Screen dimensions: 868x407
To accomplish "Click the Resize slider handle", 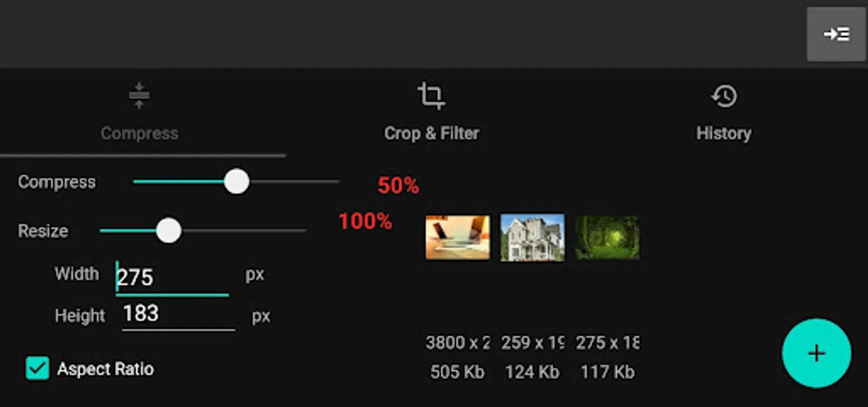I will (x=169, y=231).
